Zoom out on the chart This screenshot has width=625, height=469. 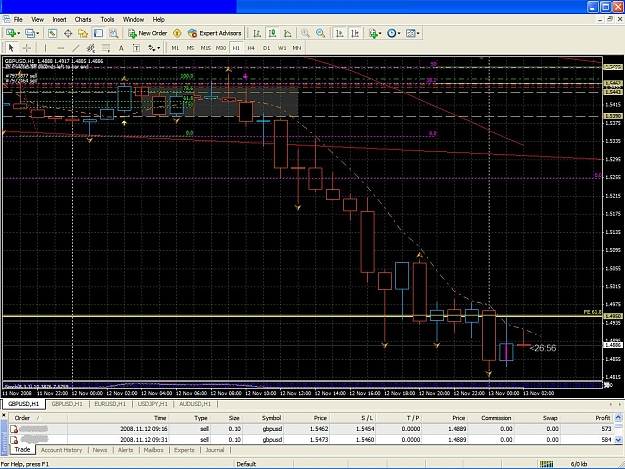coord(320,33)
